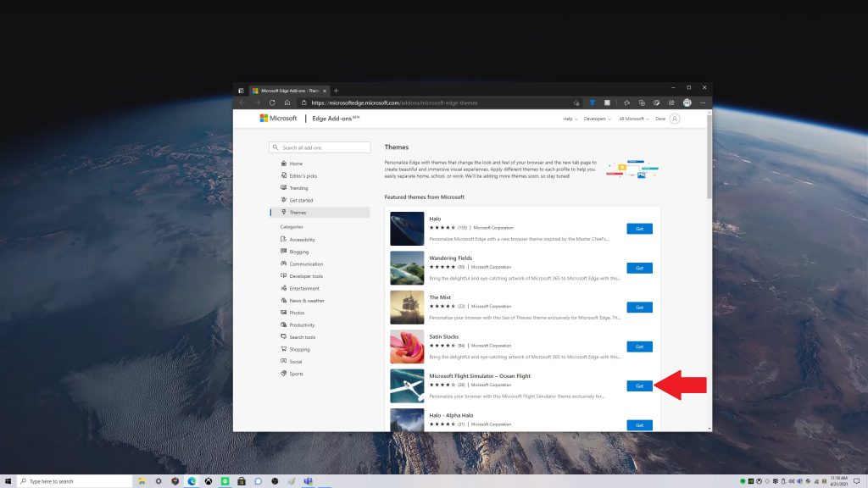The width and height of the screenshot is (868, 488).
Task: Open File Explorer from the taskbar
Action: pos(142,481)
